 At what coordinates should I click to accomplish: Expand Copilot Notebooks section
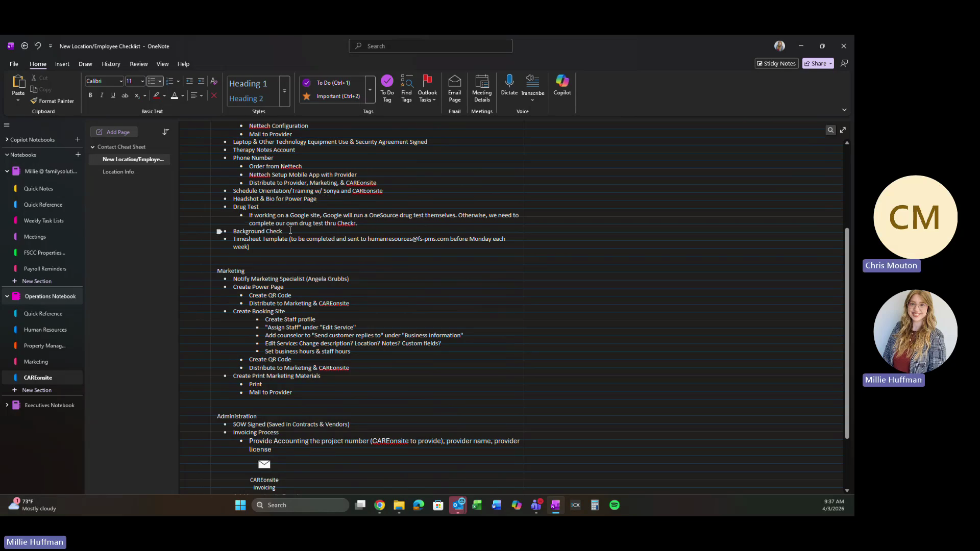pos(7,139)
